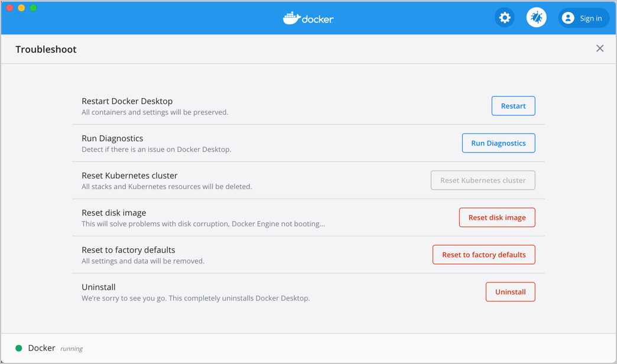The image size is (617, 364).
Task: Uninstall Docker Desktop
Action: [510, 292]
